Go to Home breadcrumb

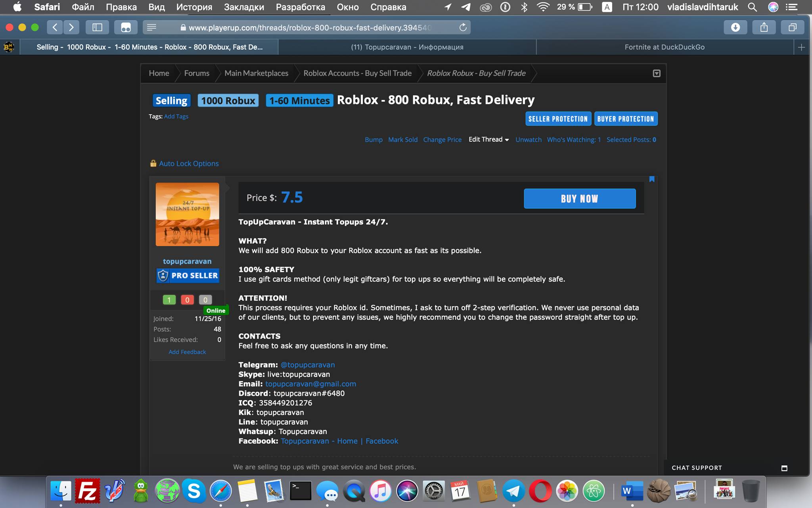click(159, 73)
